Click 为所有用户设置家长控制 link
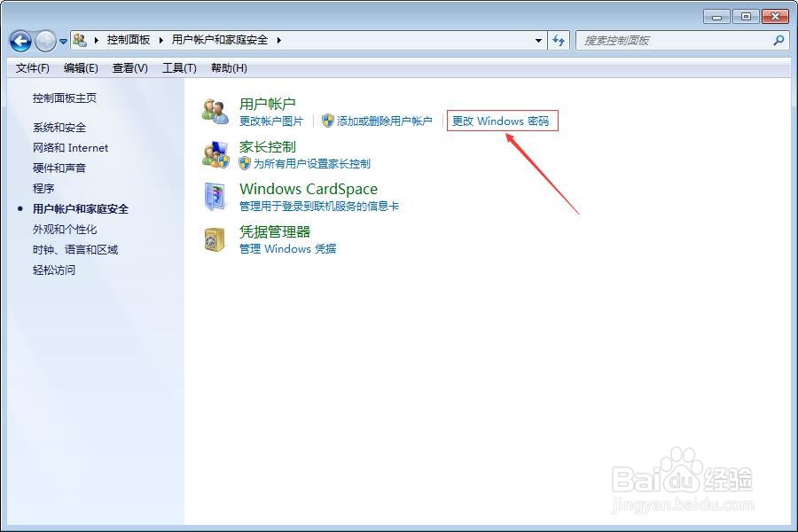Viewport: 798px width, 532px height. tap(312, 164)
